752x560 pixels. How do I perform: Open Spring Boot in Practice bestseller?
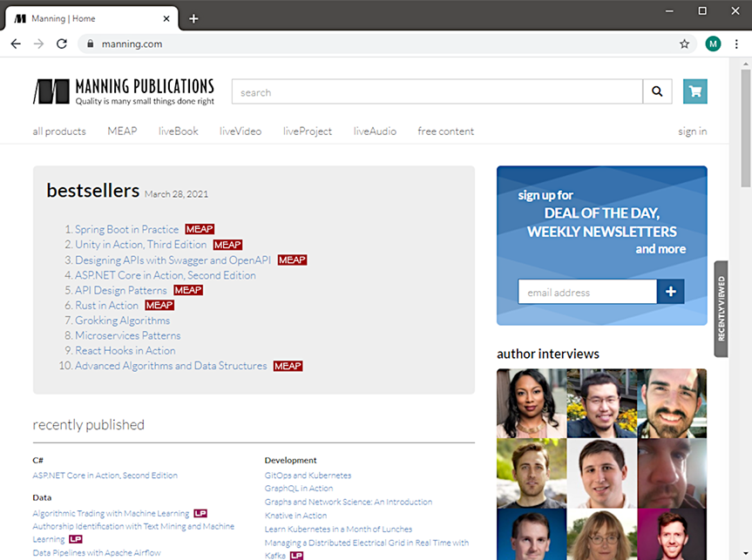coord(126,229)
